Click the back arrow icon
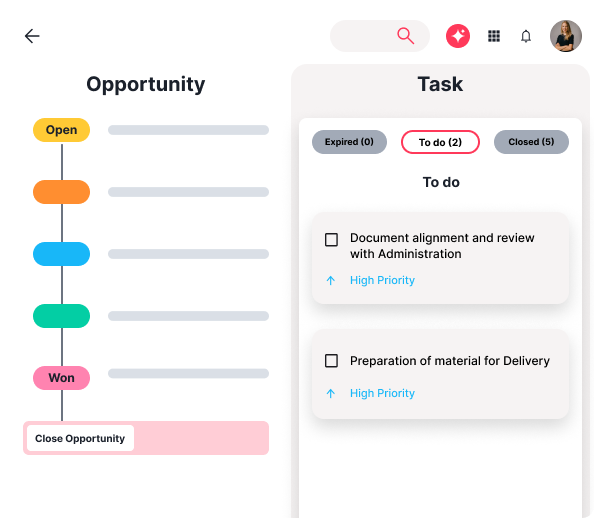The height and width of the screenshot is (526, 602). (x=32, y=36)
